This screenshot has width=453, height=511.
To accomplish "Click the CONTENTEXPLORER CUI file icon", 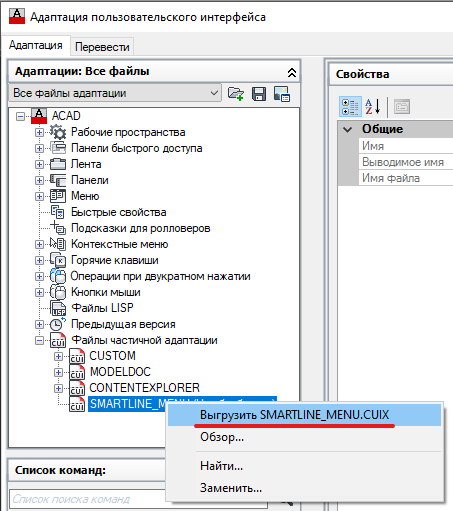I will 77,388.
